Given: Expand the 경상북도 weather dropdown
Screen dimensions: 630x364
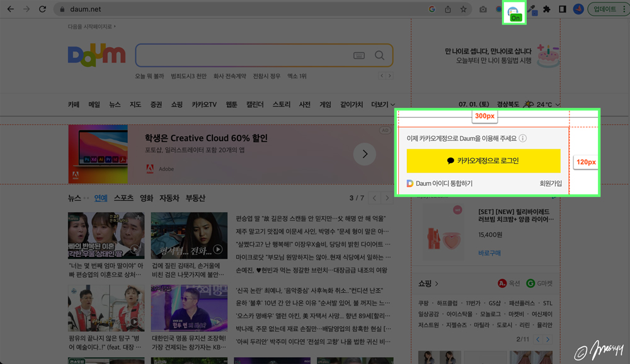Looking at the screenshot, I should click(558, 105).
